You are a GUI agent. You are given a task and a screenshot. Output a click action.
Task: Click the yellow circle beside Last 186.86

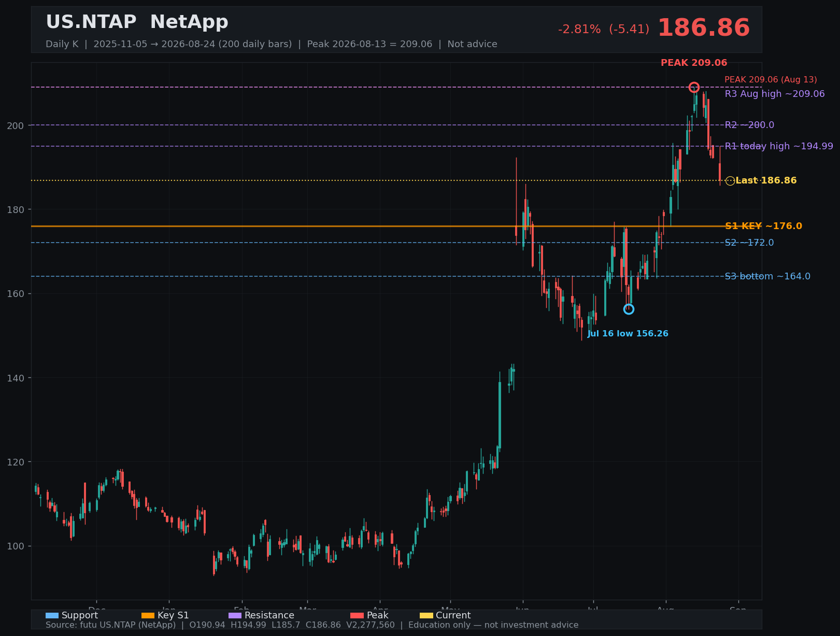[730, 181]
